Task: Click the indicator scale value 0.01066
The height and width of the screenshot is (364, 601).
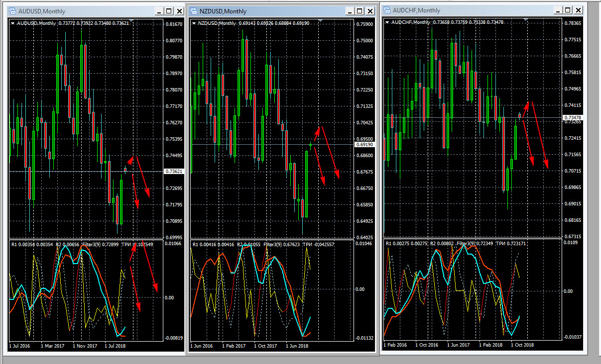Action: (x=173, y=244)
